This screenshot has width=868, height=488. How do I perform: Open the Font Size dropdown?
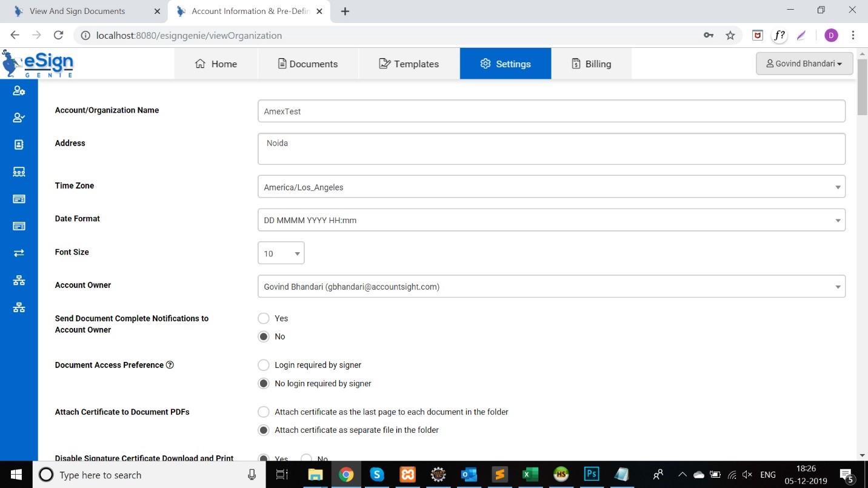coord(296,253)
